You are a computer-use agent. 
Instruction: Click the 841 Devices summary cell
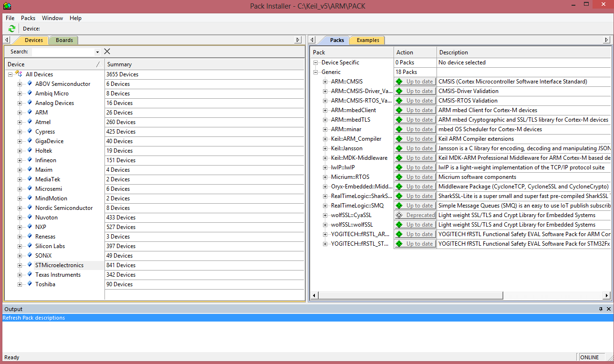204,265
